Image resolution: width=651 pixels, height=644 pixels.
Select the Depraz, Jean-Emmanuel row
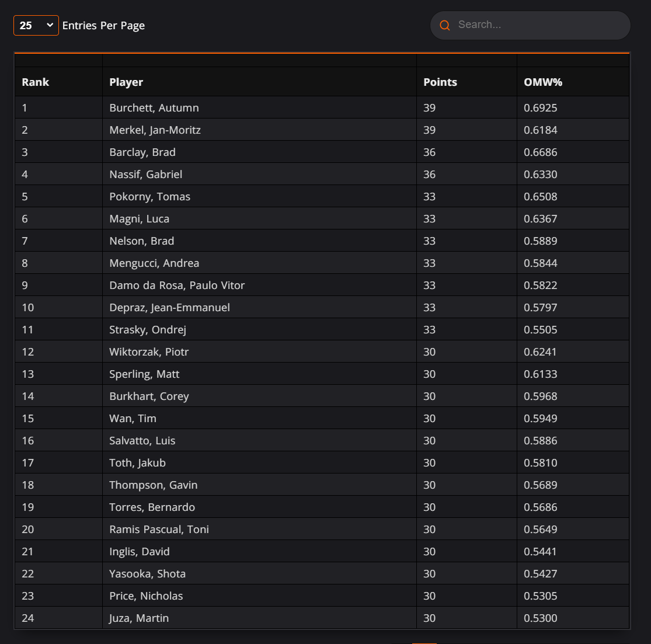click(x=322, y=307)
